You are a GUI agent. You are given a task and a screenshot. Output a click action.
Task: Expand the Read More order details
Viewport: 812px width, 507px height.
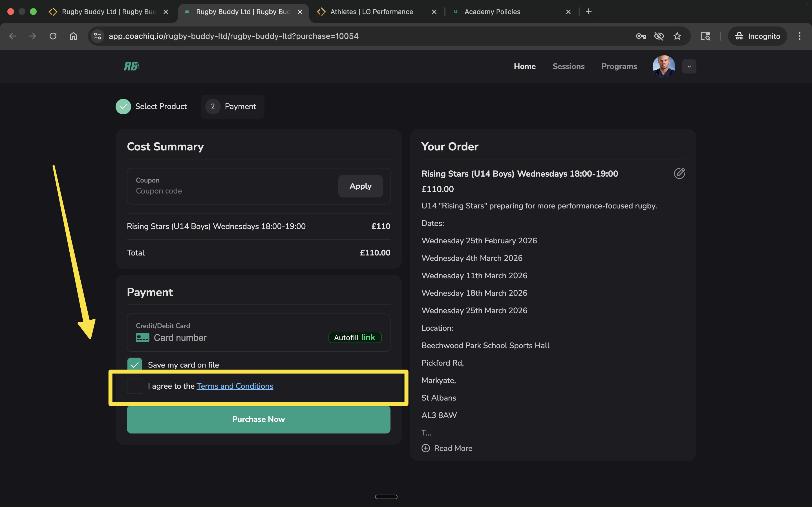point(446,448)
